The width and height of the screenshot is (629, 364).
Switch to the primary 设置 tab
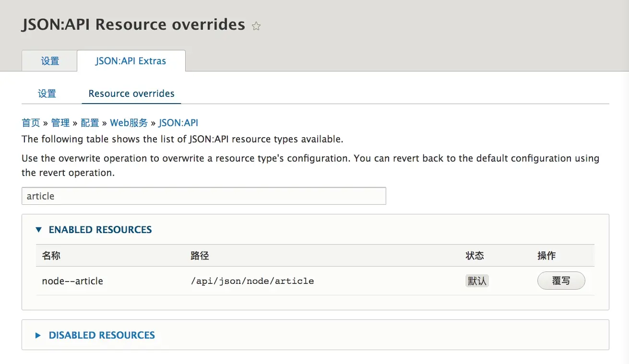tap(50, 61)
